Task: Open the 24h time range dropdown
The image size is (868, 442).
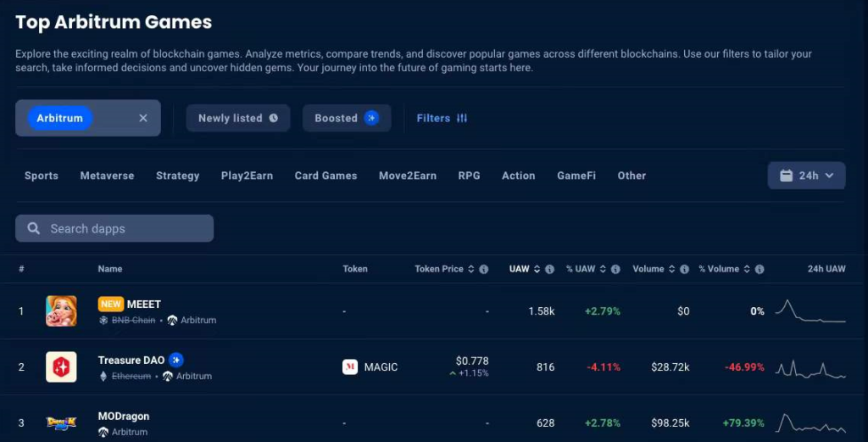Action: click(806, 176)
